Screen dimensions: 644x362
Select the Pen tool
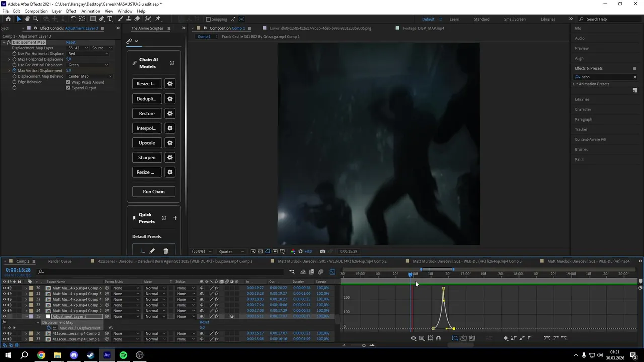(x=101, y=19)
